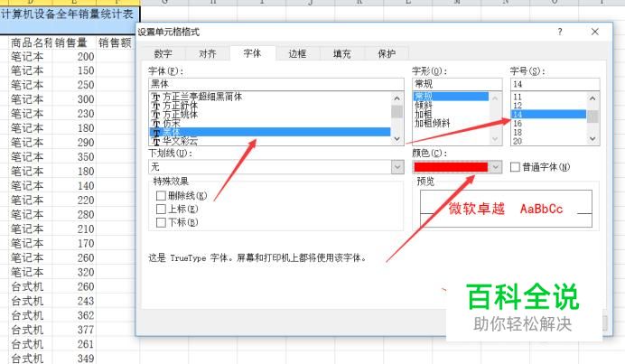
Task: Click the 字体 font name input field
Action: pyautogui.click(x=275, y=84)
